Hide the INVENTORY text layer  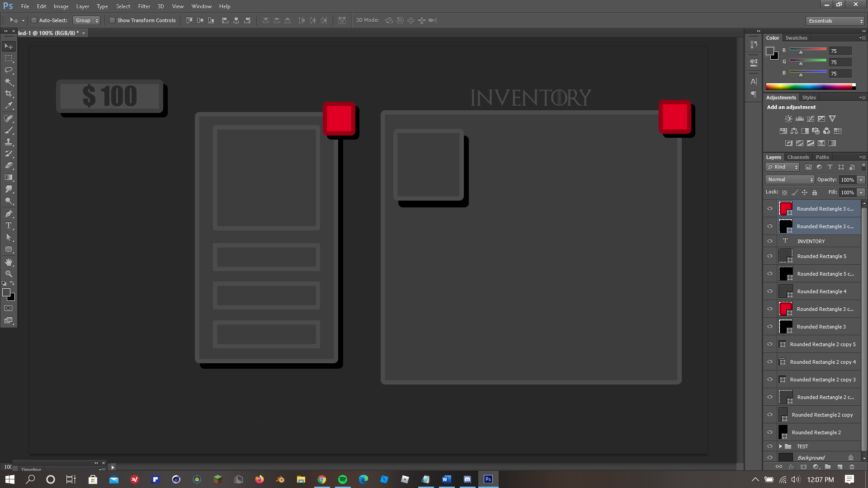(x=770, y=241)
